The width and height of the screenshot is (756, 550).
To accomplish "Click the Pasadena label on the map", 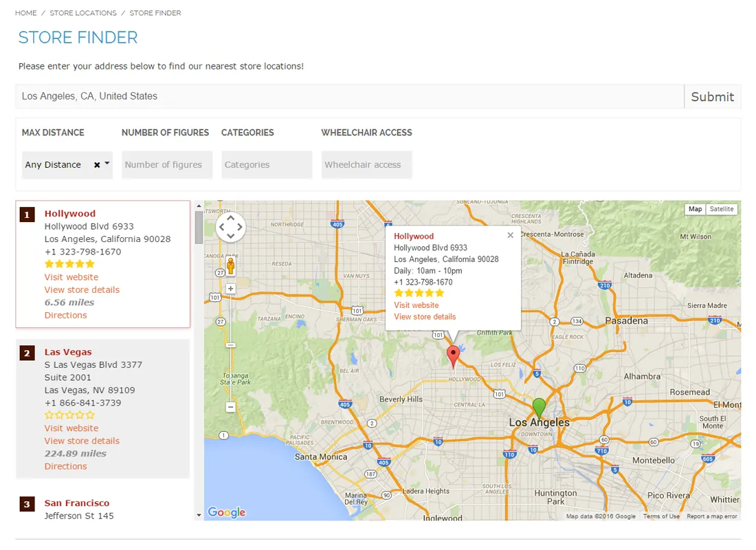I will [626, 321].
